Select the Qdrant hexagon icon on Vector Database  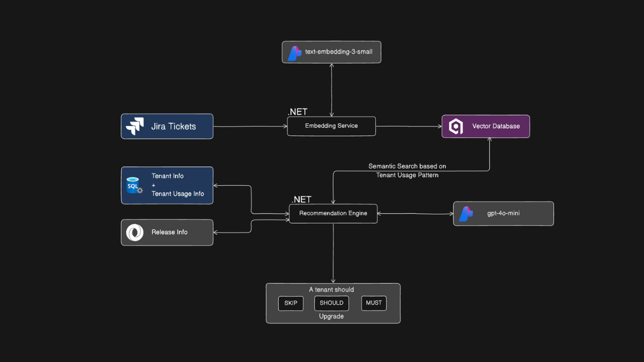455,126
